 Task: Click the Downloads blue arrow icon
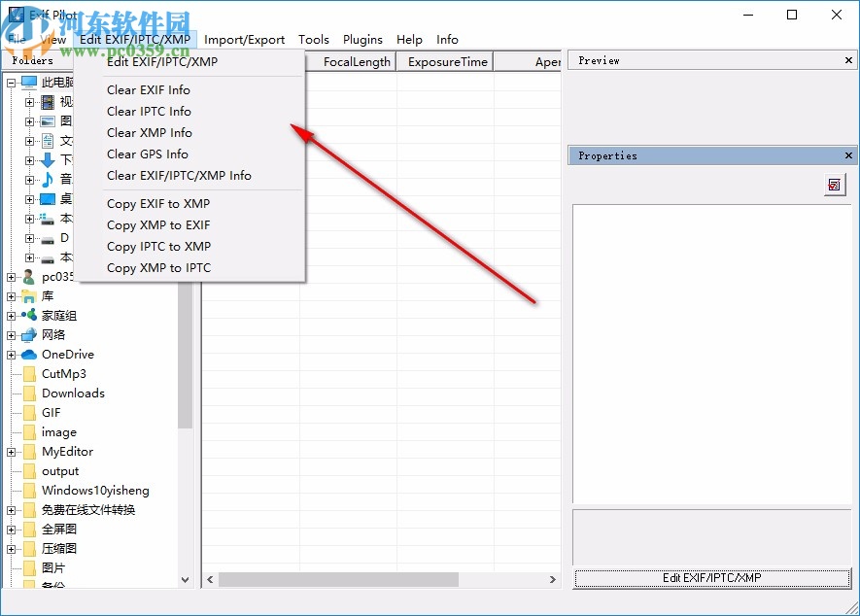[46, 159]
